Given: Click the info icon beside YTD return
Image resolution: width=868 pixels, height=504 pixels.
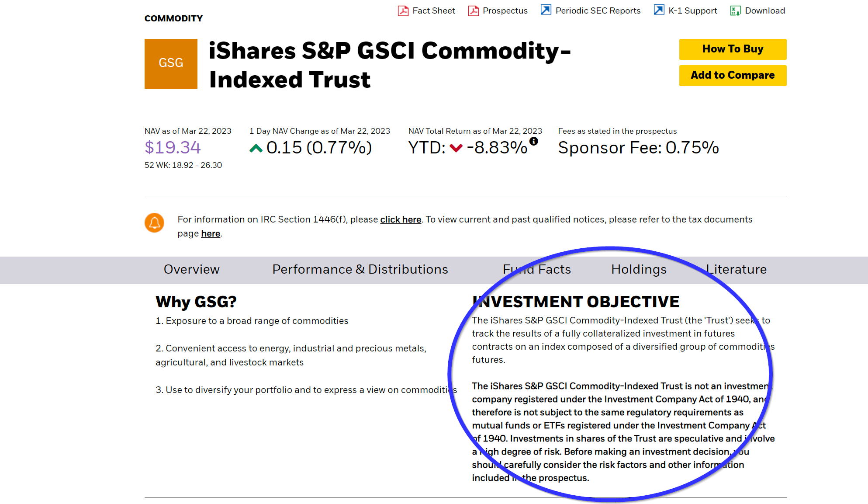Looking at the screenshot, I should click(x=533, y=141).
